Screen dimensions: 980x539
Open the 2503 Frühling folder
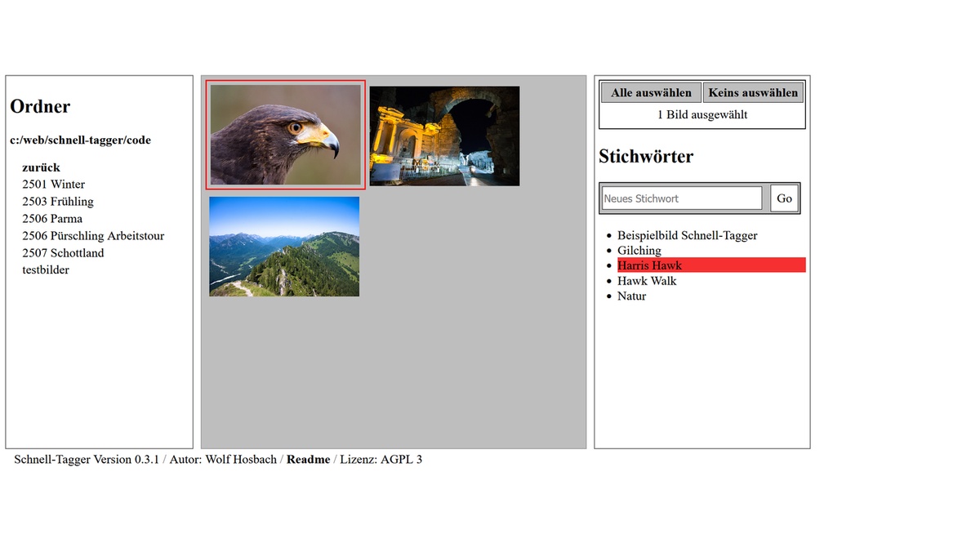tap(58, 202)
